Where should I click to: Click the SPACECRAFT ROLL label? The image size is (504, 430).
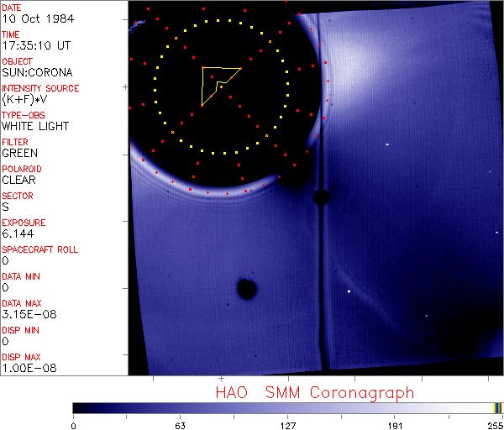click(x=39, y=249)
